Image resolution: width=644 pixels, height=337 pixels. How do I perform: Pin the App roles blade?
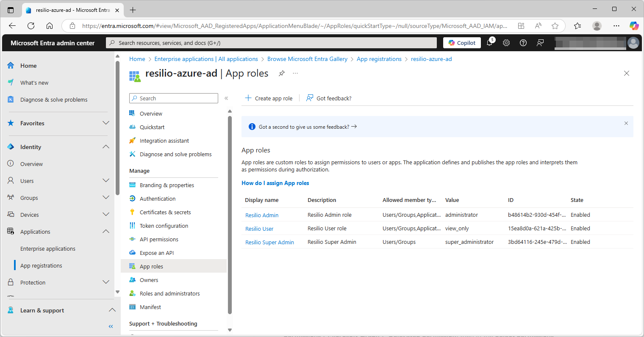point(281,73)
